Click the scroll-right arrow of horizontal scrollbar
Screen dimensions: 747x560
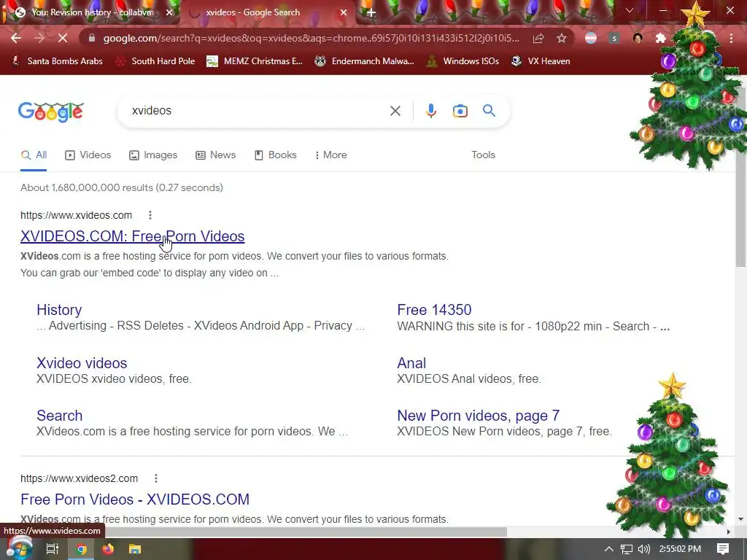click(728, 532)
